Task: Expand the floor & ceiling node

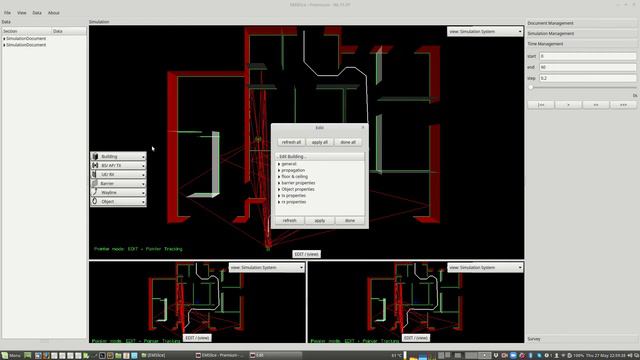Action: tap(279, 177)
